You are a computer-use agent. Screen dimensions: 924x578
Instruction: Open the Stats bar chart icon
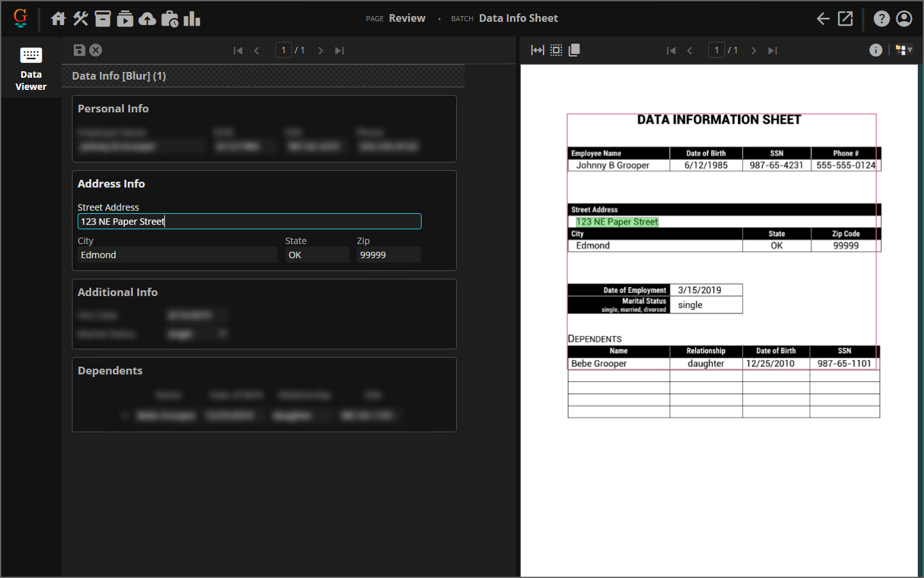tap(192, 19)
